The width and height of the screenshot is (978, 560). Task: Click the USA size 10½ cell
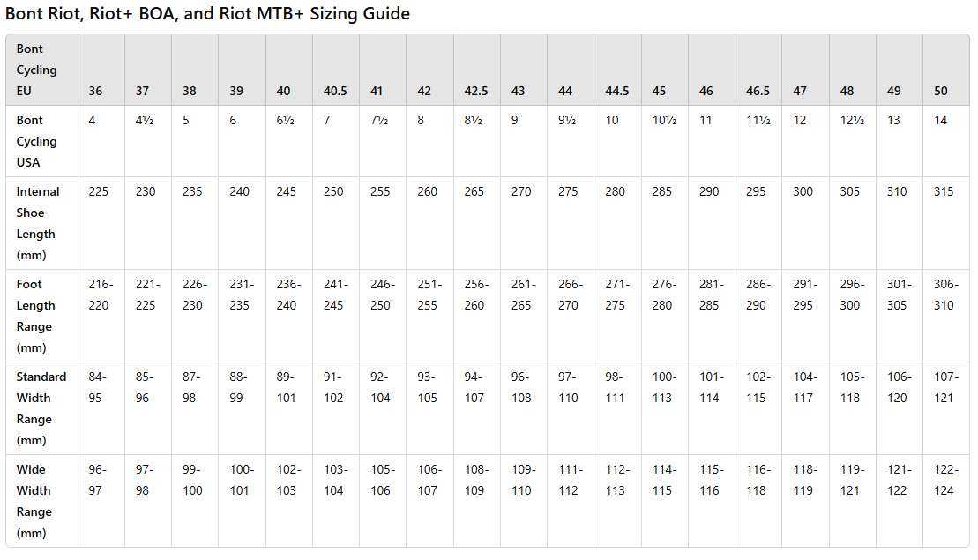664,121
